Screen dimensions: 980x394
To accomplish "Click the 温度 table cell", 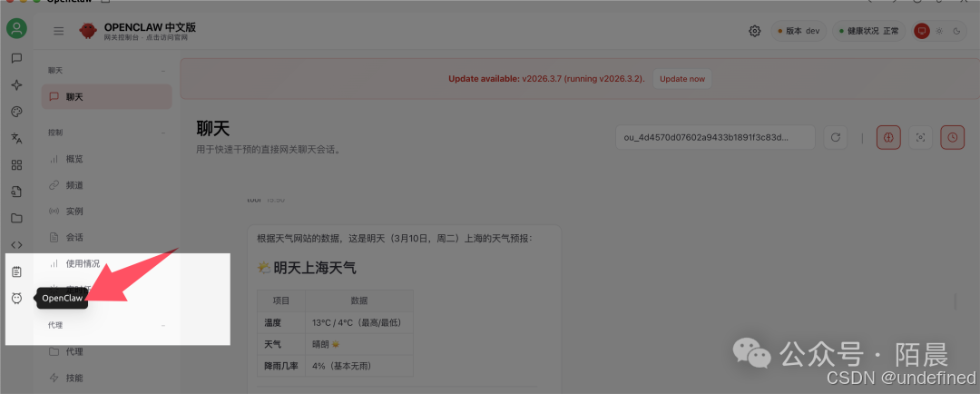I will [x=281, y=323].
